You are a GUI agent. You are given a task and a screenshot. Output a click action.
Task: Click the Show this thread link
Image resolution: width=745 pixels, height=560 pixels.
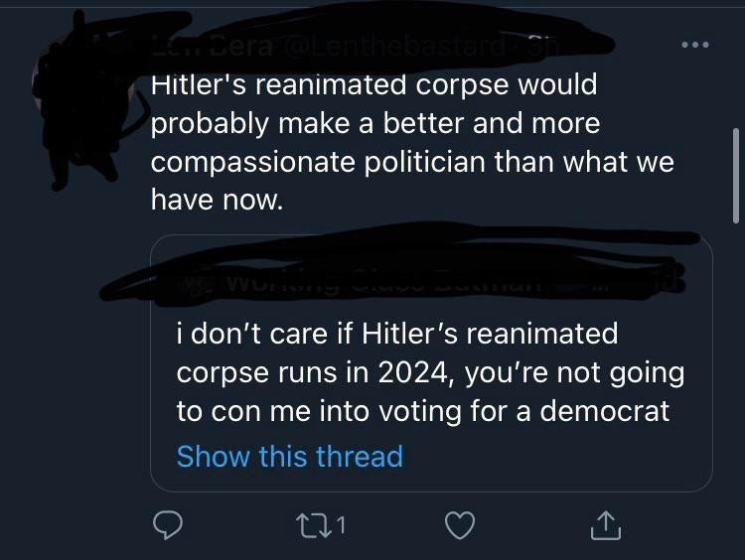290,456
